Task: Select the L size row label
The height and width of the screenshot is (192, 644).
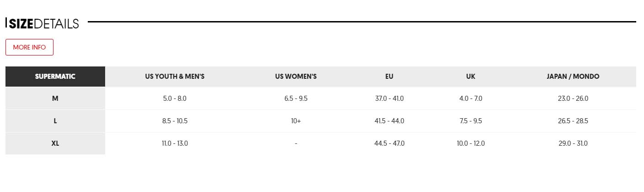Action: [x=55, y=121]
